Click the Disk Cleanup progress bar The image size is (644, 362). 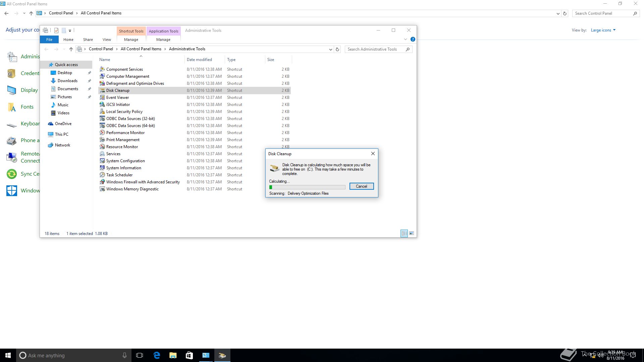307,187
